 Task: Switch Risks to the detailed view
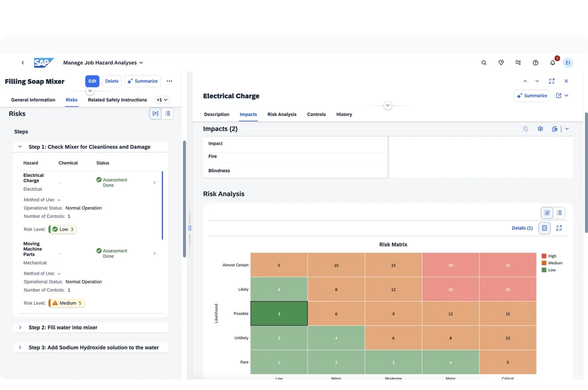click(155, 114)
